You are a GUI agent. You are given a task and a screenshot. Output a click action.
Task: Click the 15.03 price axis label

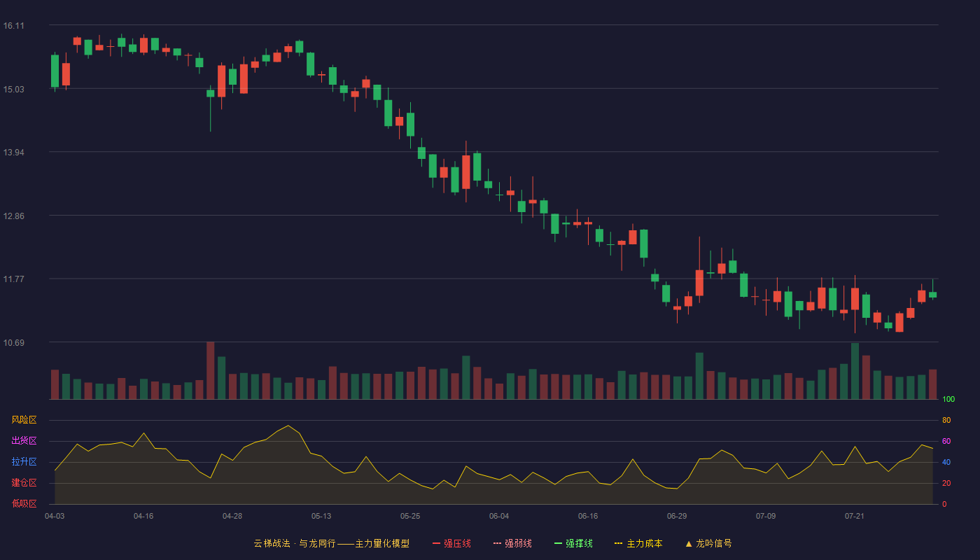pos(13,89)
